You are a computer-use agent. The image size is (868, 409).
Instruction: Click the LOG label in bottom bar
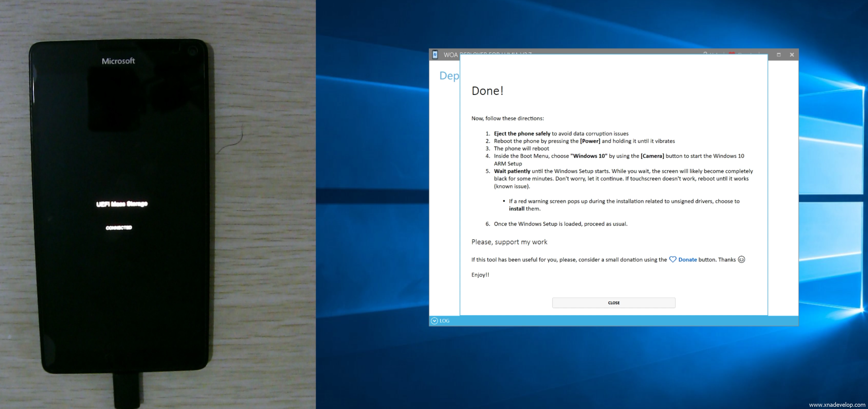[444, 321]
